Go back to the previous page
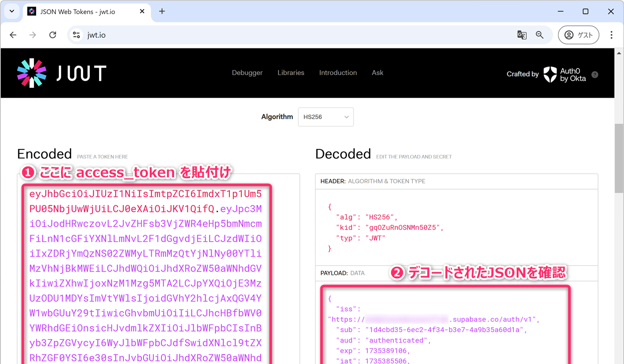The width and height of the screenshot is (624, 364). (x=13, y=35)
